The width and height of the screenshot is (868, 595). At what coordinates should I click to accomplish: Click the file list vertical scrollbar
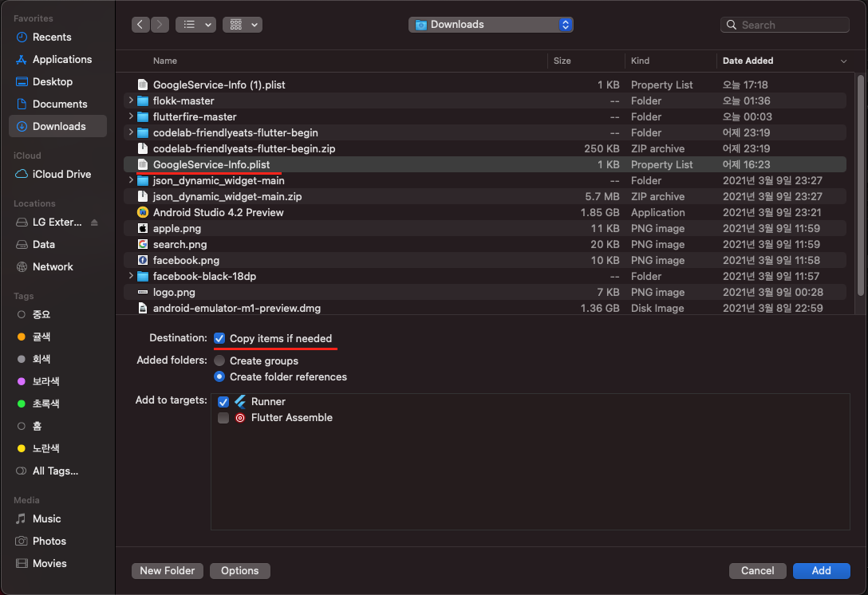pyautogui.click(x=860, y=185)
